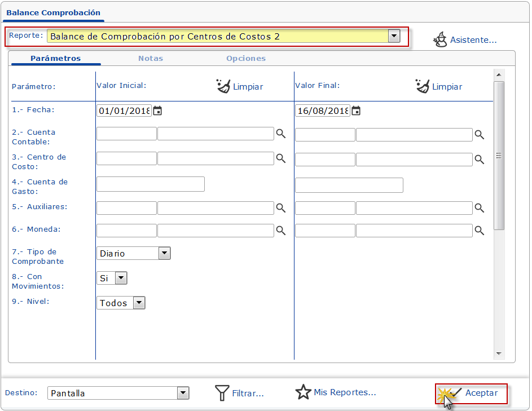Image resolution: width=532 pixels, height=411 pixels.
Task: Open the Con Movimientos dropdown
Action: point(121,278)
